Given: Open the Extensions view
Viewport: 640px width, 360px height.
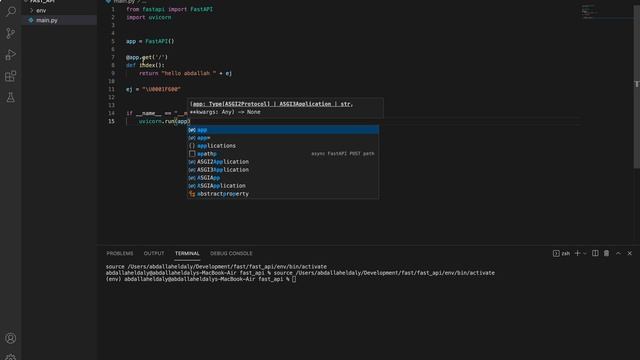Looking at the screenshot, I should click(11, 76).
